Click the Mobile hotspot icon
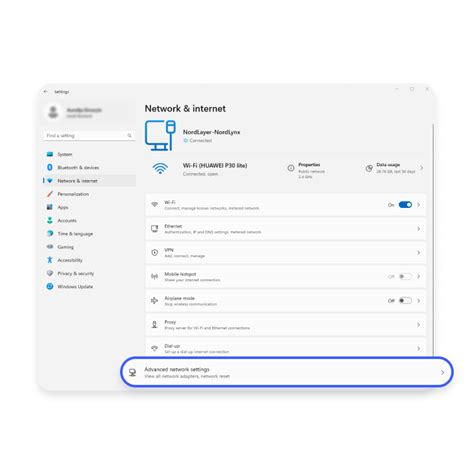The height and width of the screenshot is (474, 474). 154,276
